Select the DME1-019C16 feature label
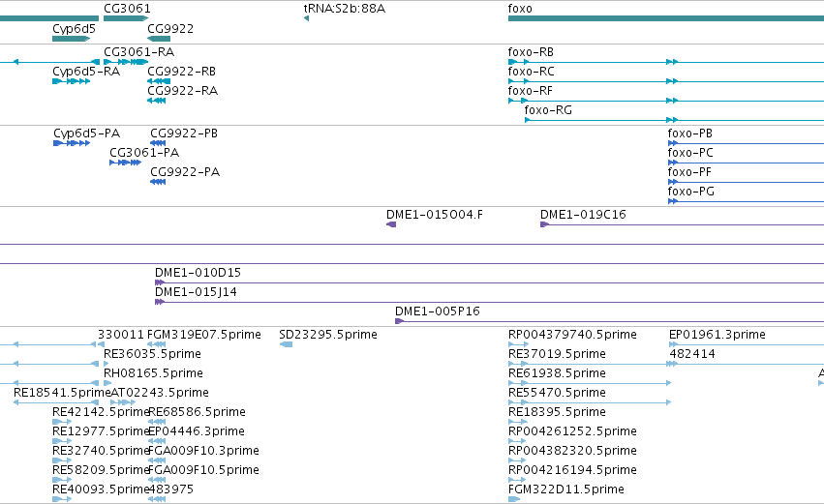Screen dimensions: 824x504 (583, 215)
